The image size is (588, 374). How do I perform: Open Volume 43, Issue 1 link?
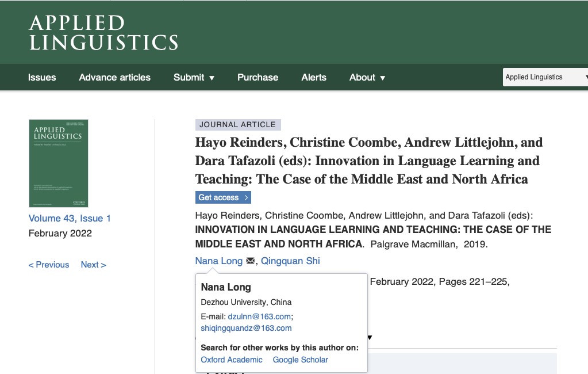click(x=70, y=218)
